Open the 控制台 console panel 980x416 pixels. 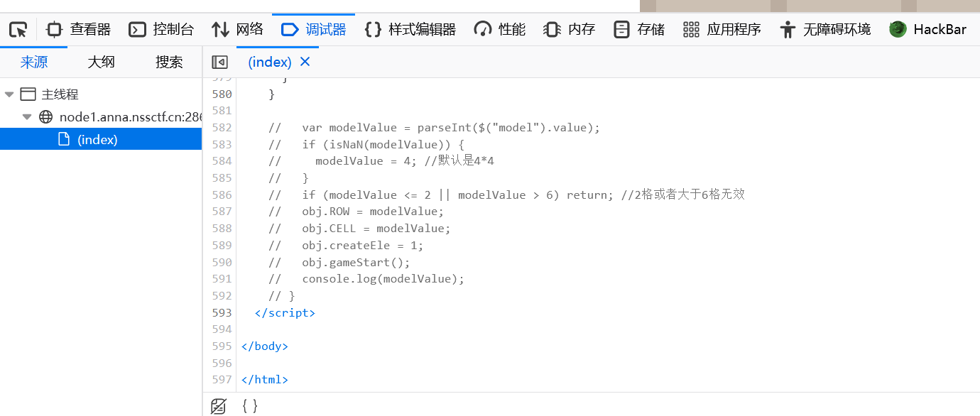pos(161,30)
